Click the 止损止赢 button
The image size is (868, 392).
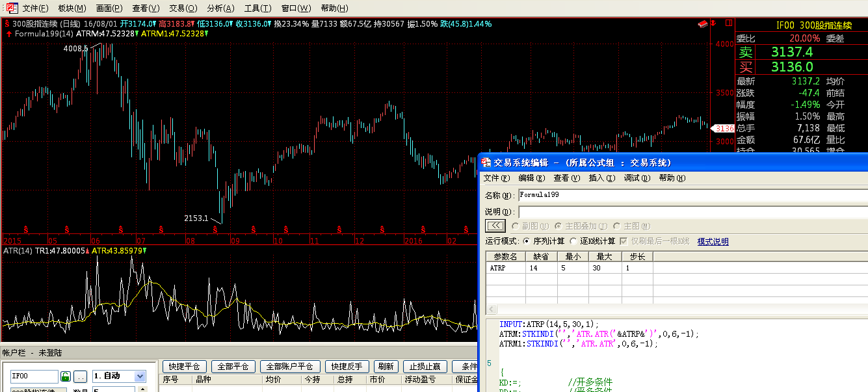[425, 367]
